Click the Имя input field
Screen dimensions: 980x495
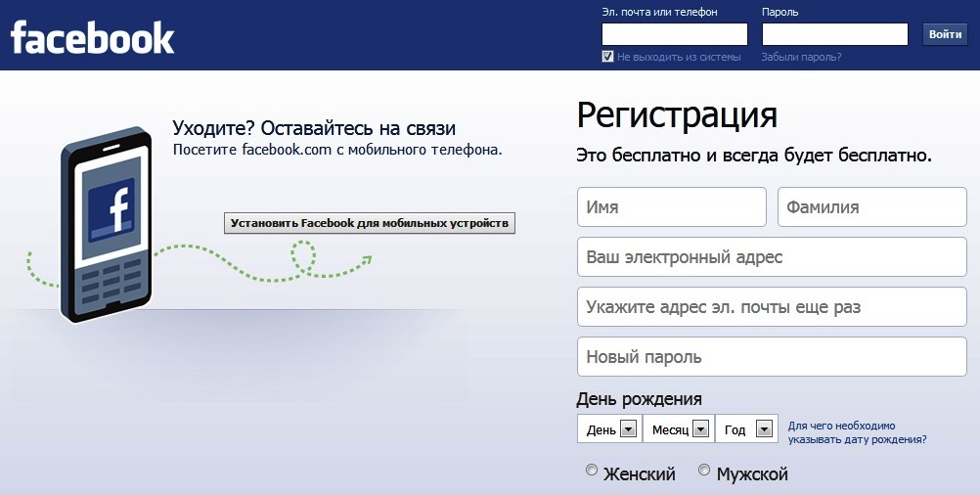(x=672, y=206)
